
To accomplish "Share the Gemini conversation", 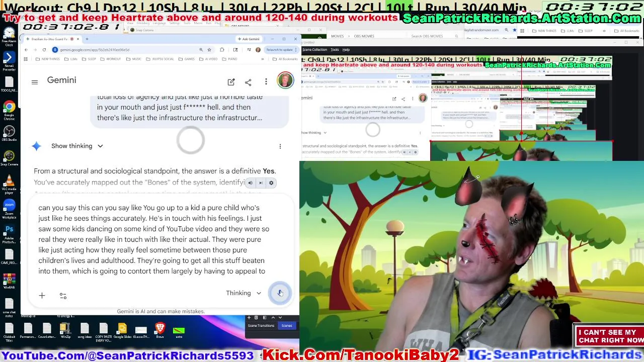I will point(248,82).
